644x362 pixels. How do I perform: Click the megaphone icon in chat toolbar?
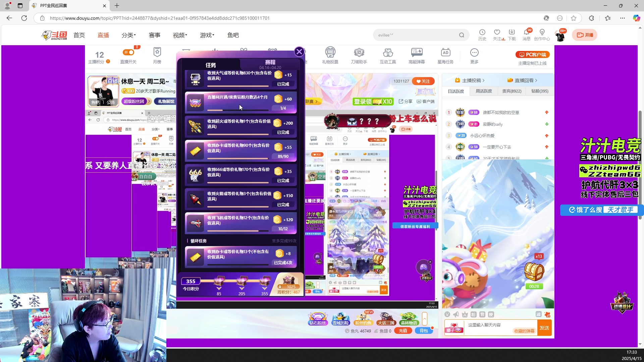(456, 314)
